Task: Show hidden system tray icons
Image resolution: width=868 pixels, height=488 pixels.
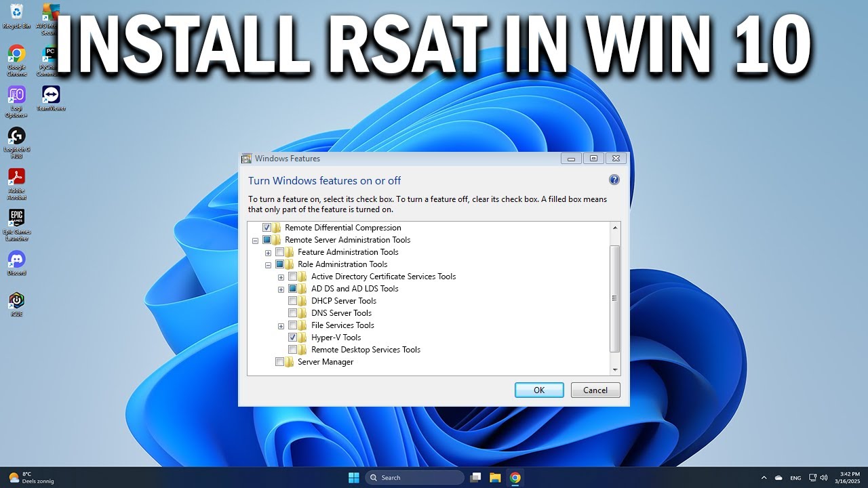Action: [764, 478]
